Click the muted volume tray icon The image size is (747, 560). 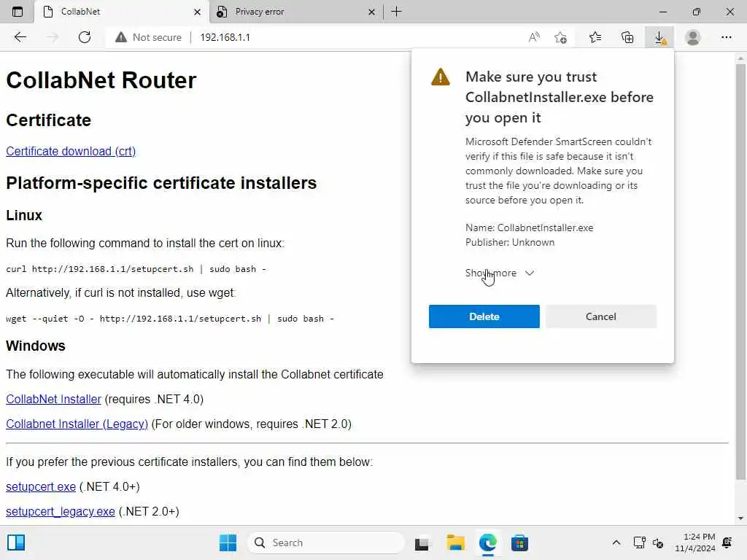click(x=659, y=542)
